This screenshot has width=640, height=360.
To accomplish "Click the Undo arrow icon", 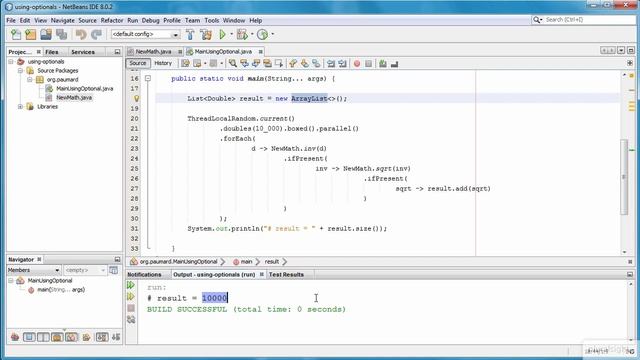I will click(81, 35).
